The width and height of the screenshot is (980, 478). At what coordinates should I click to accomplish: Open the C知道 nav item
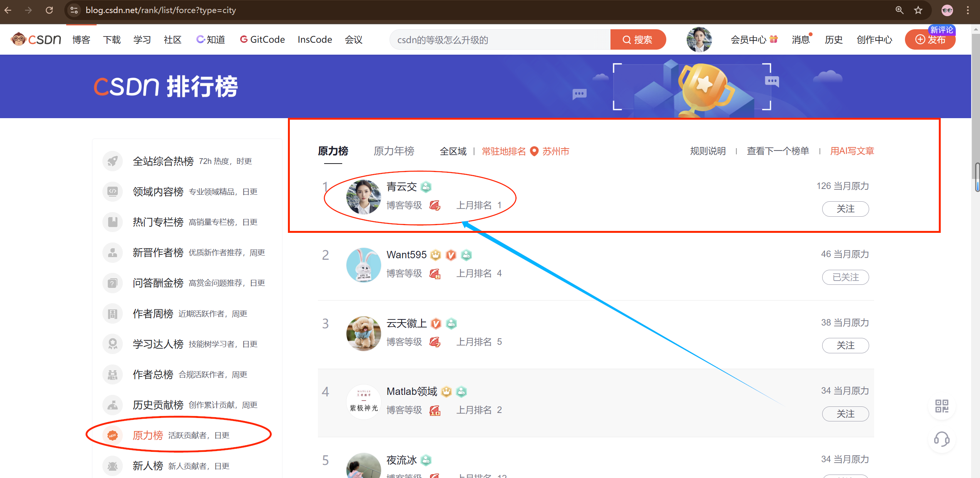(x=211, y=40)
